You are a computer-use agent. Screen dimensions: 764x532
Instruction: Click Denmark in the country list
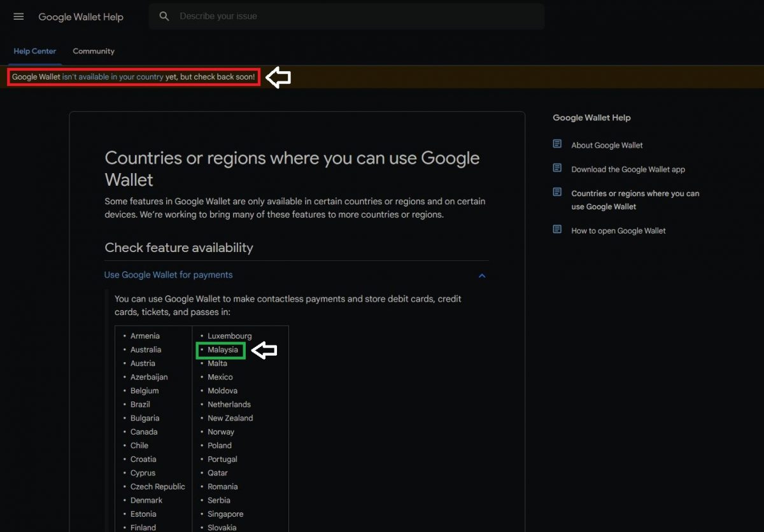[x=146, y=500]
